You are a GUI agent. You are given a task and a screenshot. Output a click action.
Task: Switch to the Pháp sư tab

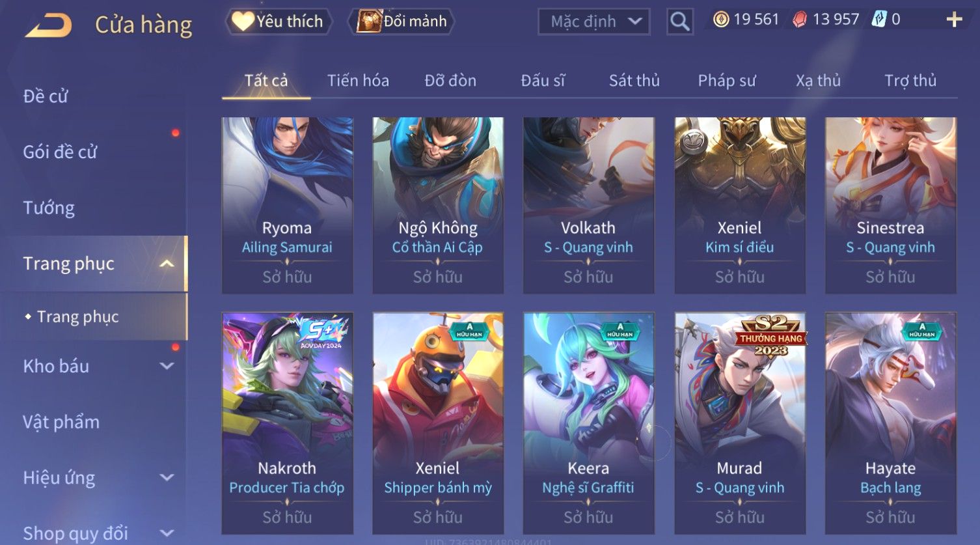727,81
